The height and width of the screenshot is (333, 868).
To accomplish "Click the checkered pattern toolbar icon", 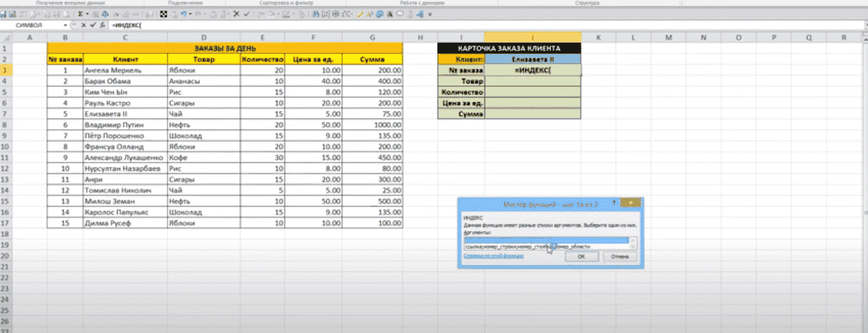I will (x=163, y=13).
